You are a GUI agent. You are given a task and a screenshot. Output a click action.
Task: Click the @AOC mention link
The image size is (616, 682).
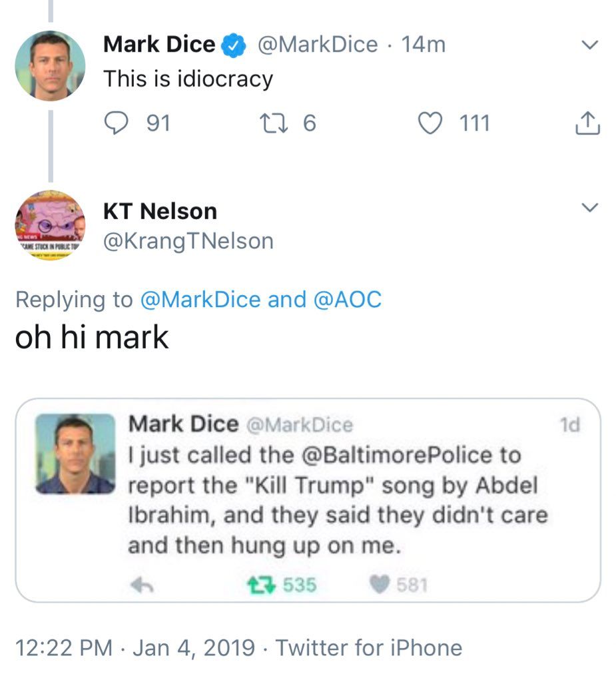[348, 299]
